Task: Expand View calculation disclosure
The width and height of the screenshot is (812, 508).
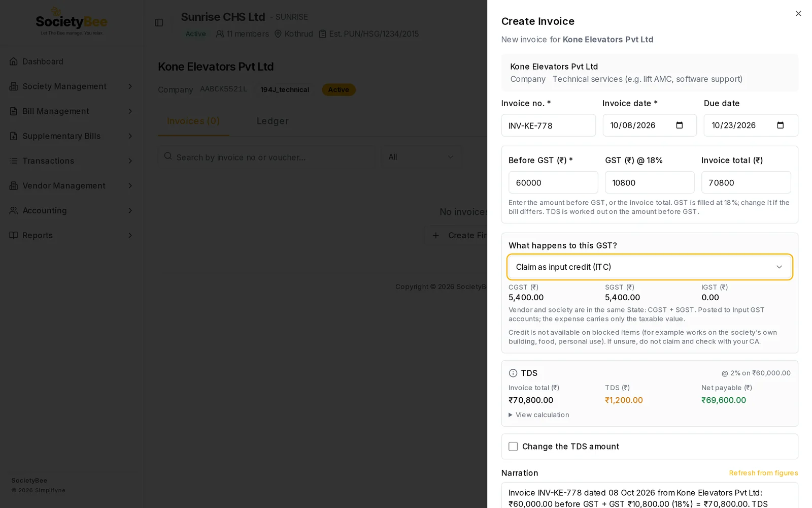Action: point(539,415)
